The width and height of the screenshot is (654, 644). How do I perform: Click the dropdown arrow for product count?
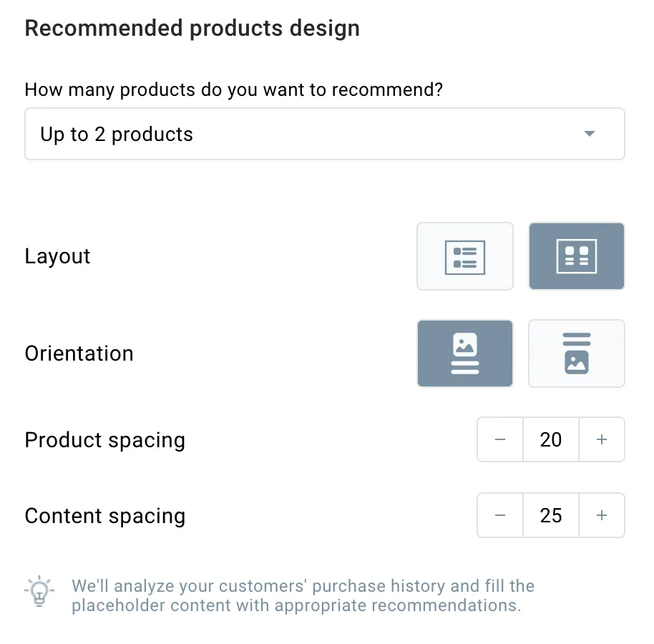590,134
